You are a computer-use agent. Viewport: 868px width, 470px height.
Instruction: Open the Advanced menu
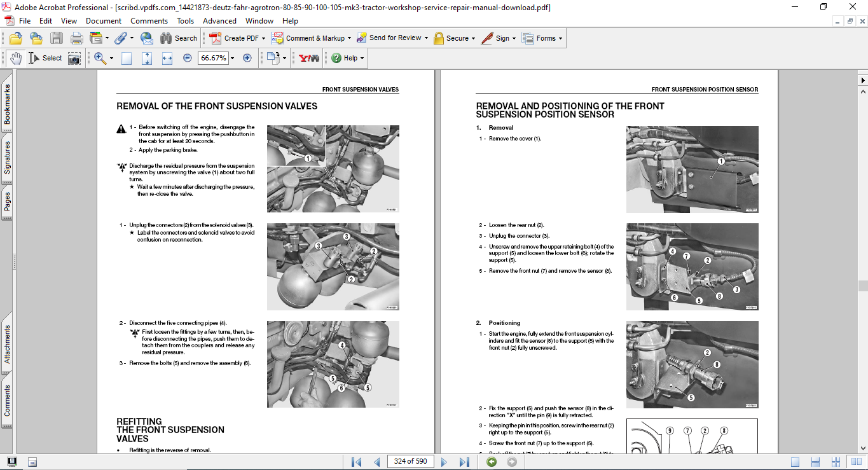pos(219,21)
